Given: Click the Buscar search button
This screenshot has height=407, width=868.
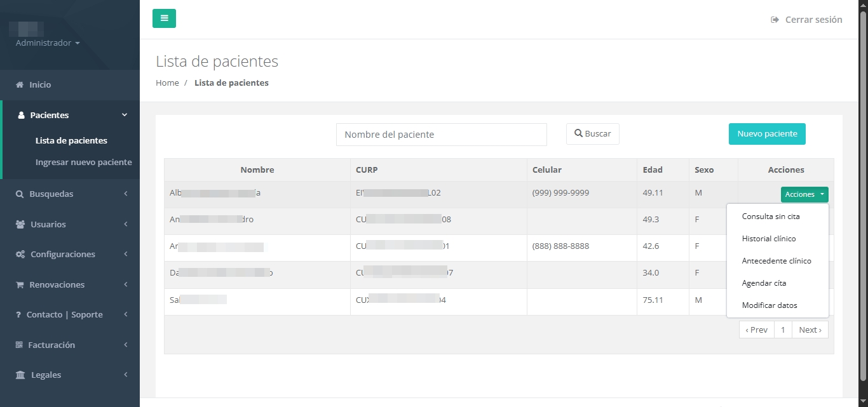Looking at the screenshot, I should tap(592, 134).
